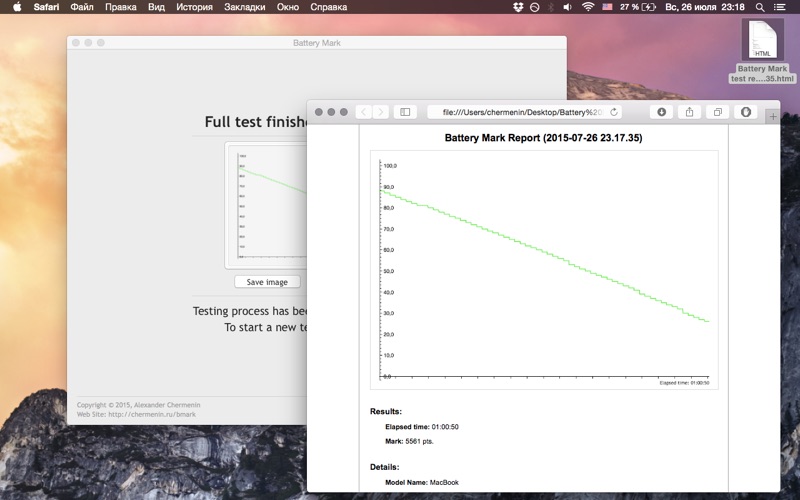Open the Файл menu
The width and height of the screenshot is (800, 500).
pyautogui.click(x=82, y=7)
